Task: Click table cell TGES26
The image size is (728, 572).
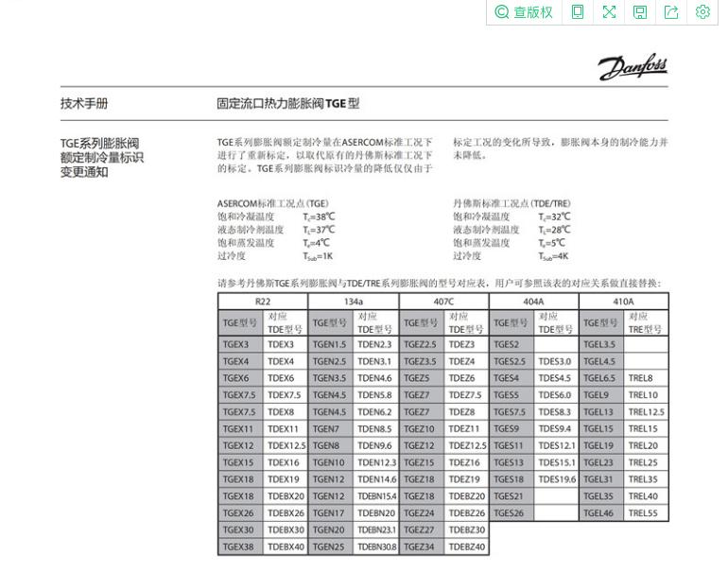Action: [511, 513]
